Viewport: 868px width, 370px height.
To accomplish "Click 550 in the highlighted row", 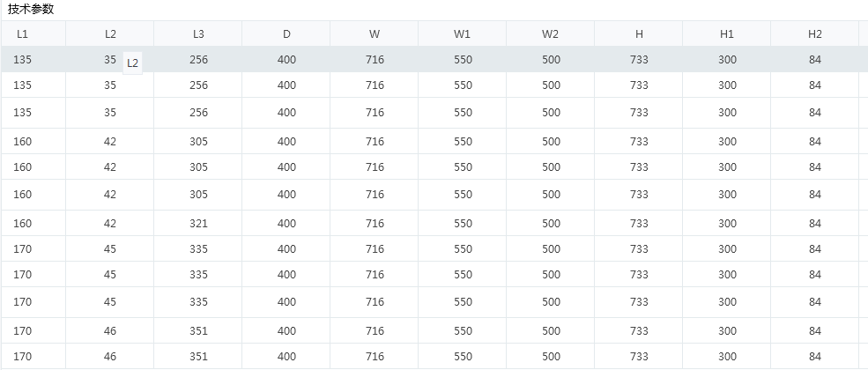I will tap(463, 60).
